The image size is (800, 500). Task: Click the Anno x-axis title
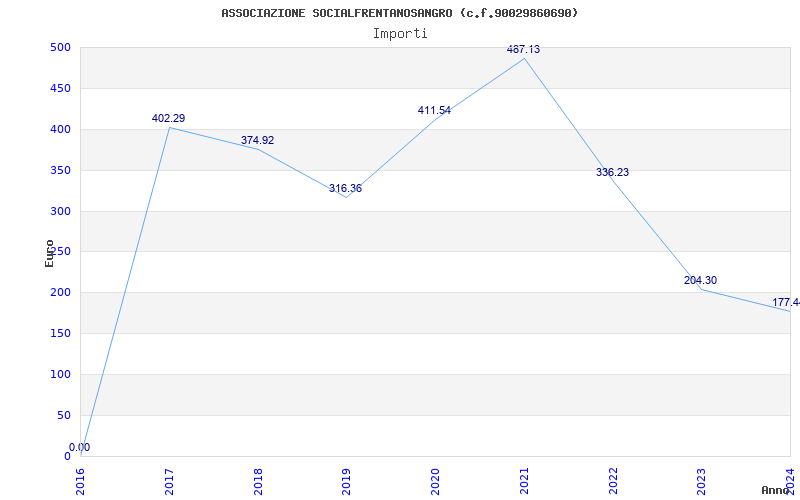tap(775, 490)
